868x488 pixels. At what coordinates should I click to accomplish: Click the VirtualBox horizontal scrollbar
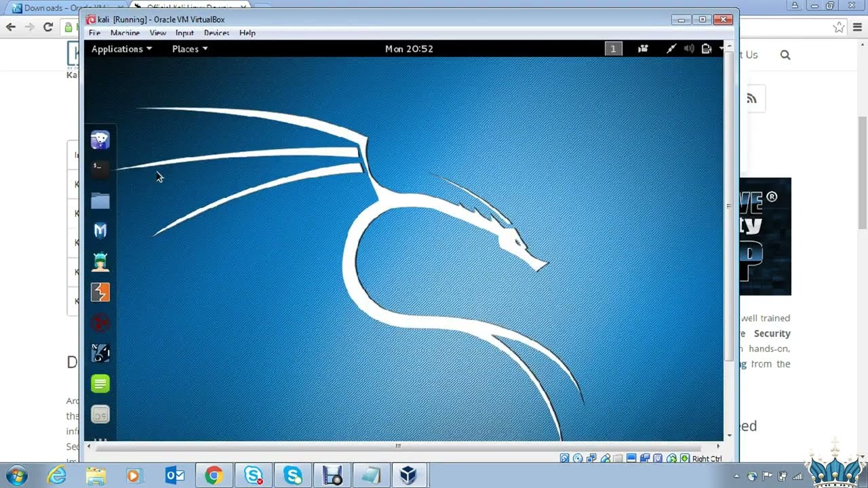398,446
